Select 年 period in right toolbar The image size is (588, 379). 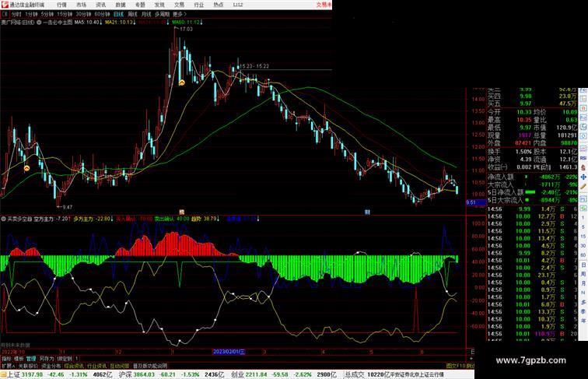click(x=583, y=321)
